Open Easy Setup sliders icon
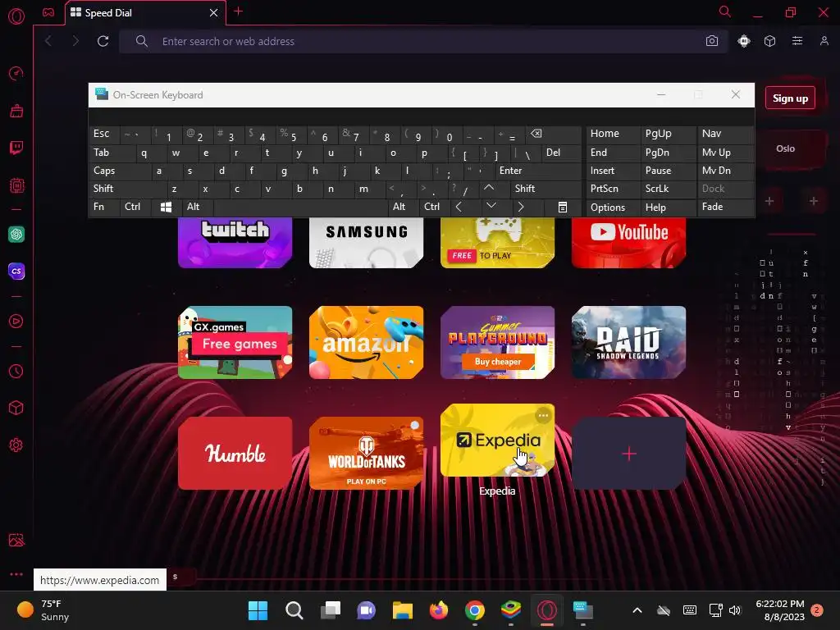This screenshot has width=840, height=630. pyautogui.click(x=797, y=41)
